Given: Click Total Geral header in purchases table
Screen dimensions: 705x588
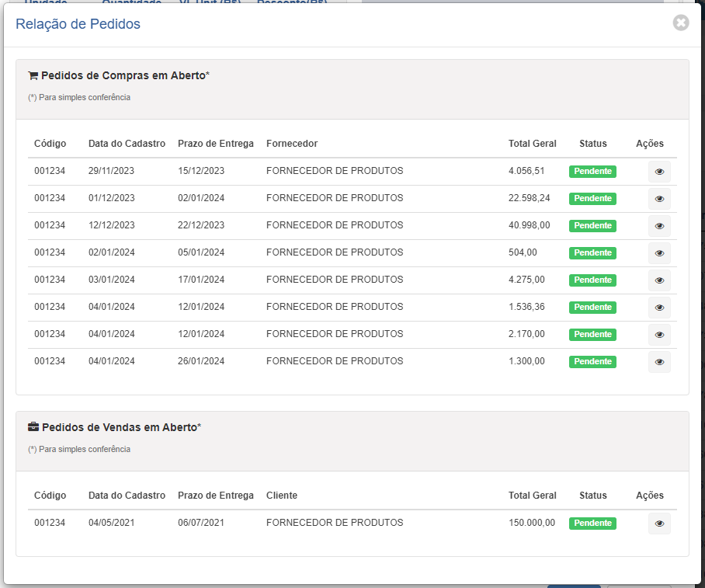Looking at the screenshot, I should pos(533,144).
